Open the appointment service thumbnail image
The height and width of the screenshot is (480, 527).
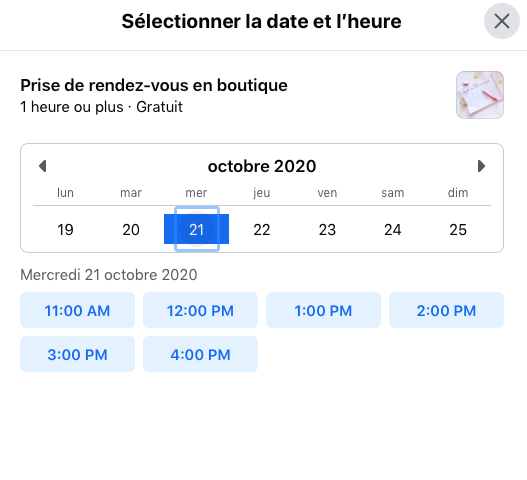pos(480,95)
